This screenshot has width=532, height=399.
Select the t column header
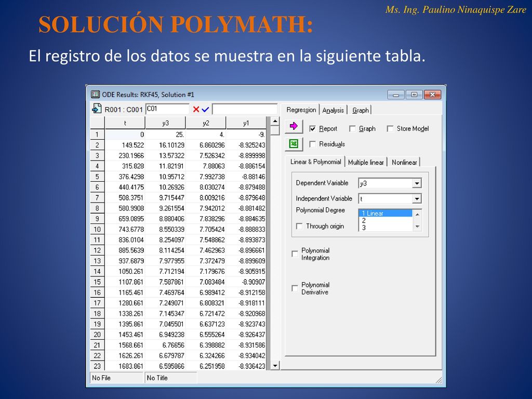pos(125,123)
